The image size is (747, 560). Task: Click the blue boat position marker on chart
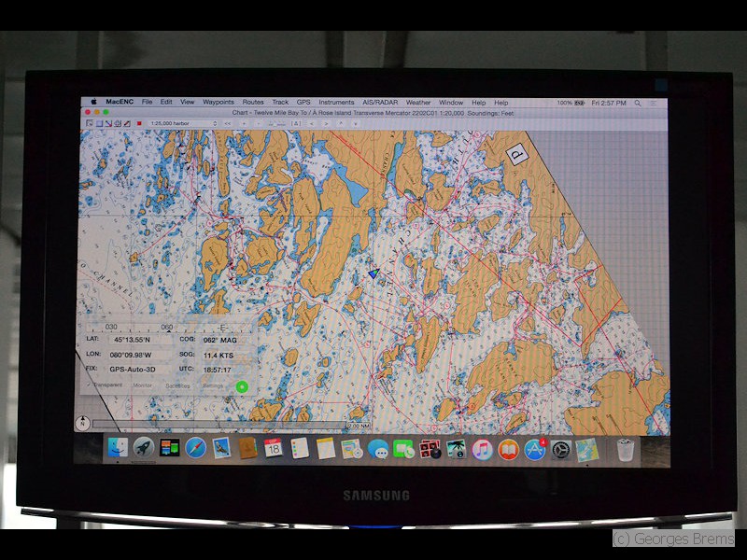(x=374, y=273)
